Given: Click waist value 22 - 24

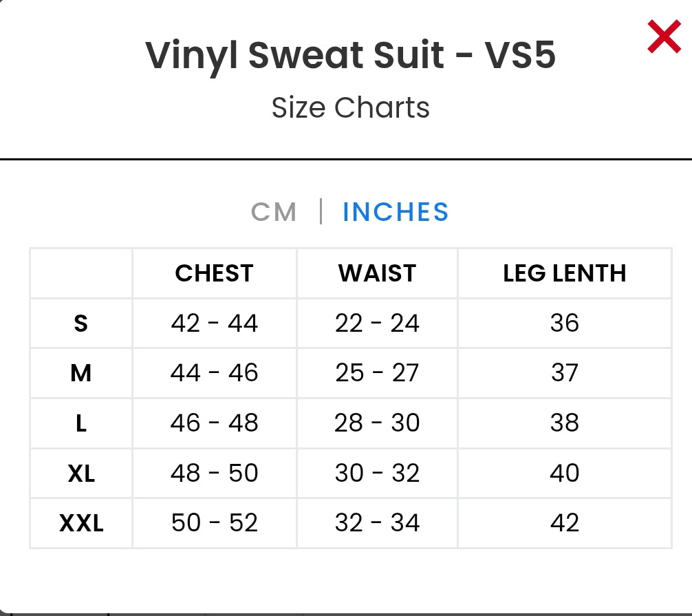Looking at the screenshot, I should click(x=377, y=323).
